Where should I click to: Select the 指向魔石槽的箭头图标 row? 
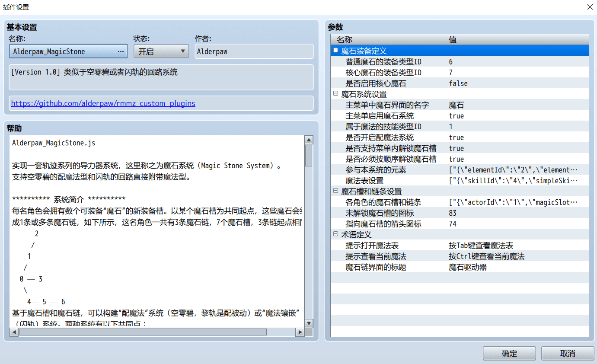[x=460, y=224]
